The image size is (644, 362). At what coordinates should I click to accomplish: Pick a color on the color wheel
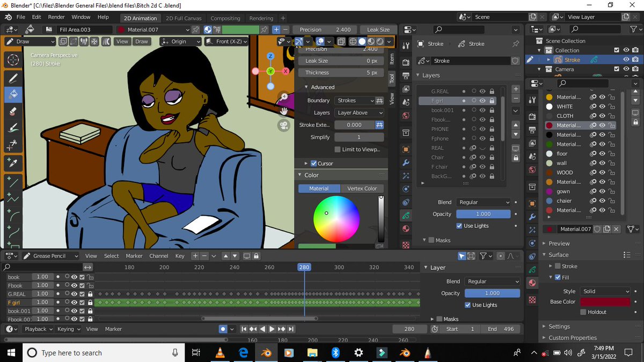pos(336,219)
